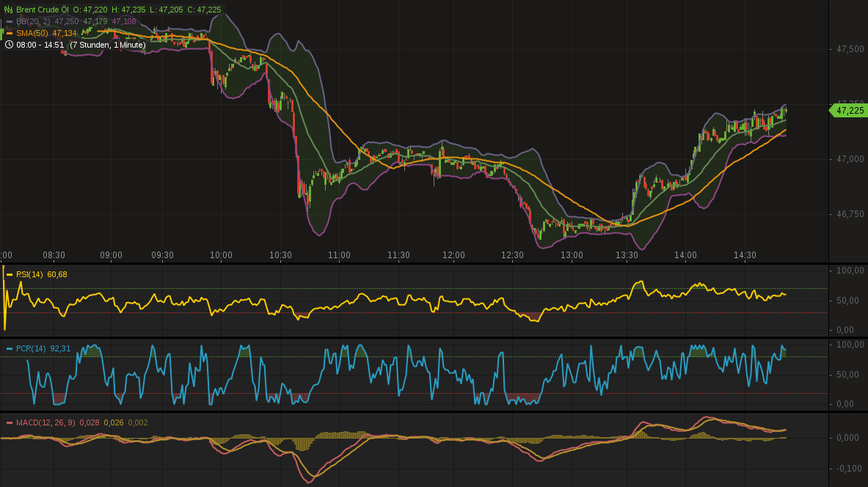Viewport: 868px width, 487px height.
Task: Click the Brent Crude Öl instrument icon
Action: [9, 9]
